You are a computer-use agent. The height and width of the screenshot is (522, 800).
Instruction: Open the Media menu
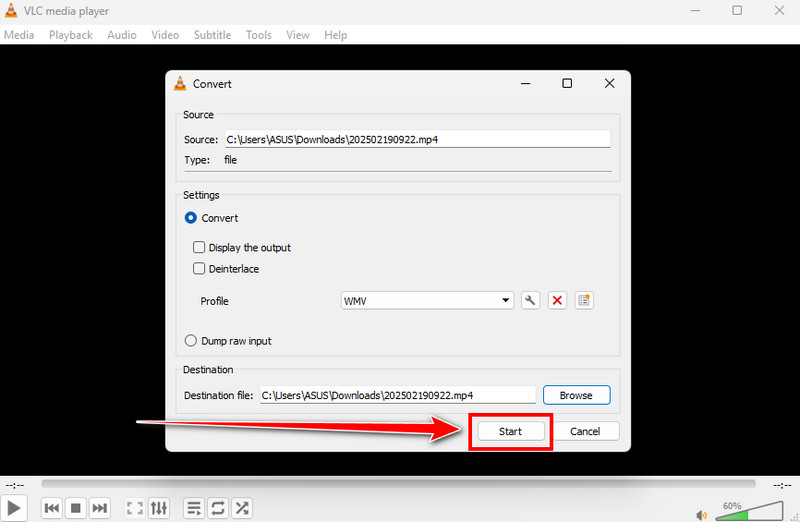19,35
